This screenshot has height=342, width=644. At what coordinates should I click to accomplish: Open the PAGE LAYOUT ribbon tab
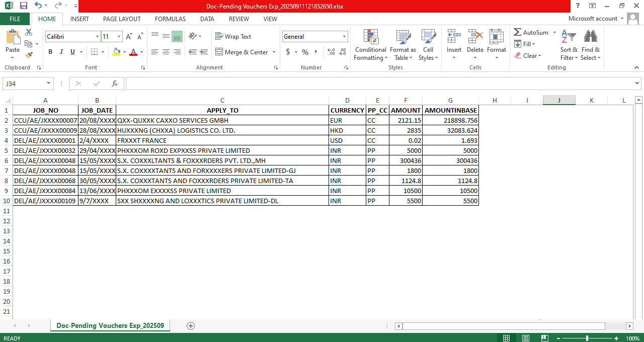pos(122,19)
